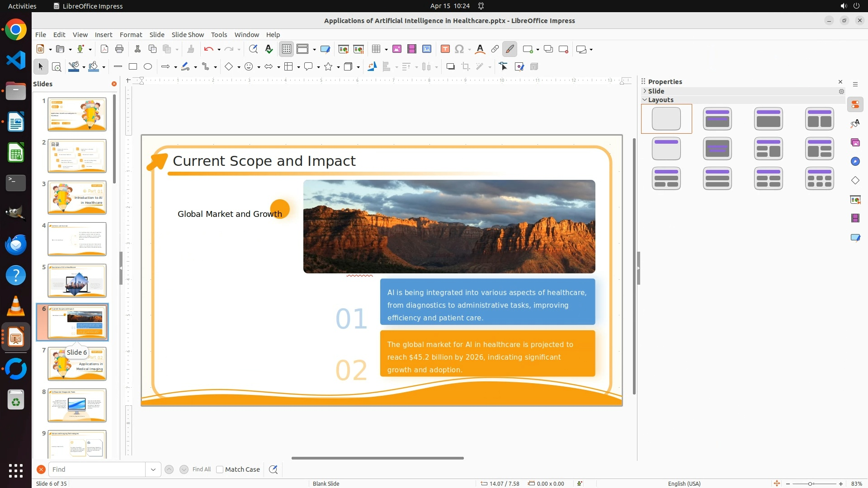This screenshot has height=488, width=868.
Task: Adjust the zoom slider in status bar
Action: [810, 483]
